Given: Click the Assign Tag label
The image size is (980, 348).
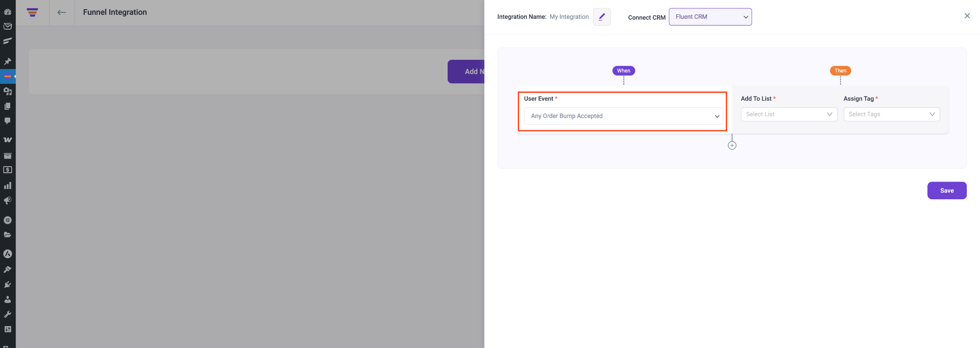Looking at the screenshot, I should point(859,99).
